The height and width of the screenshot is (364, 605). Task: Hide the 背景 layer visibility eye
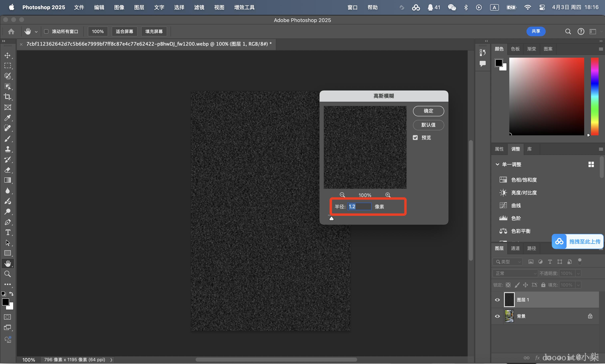click(497, 316)
